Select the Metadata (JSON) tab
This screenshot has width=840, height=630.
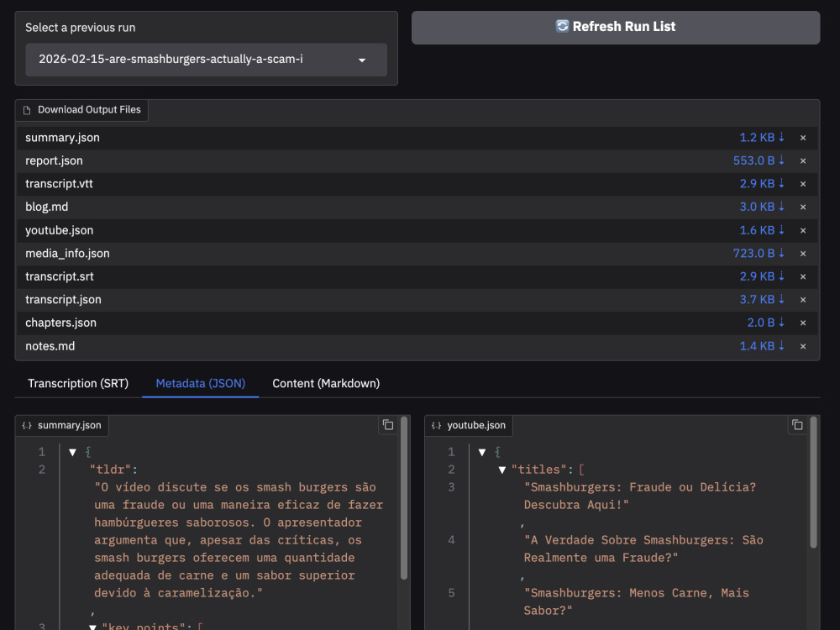(201, 384)
